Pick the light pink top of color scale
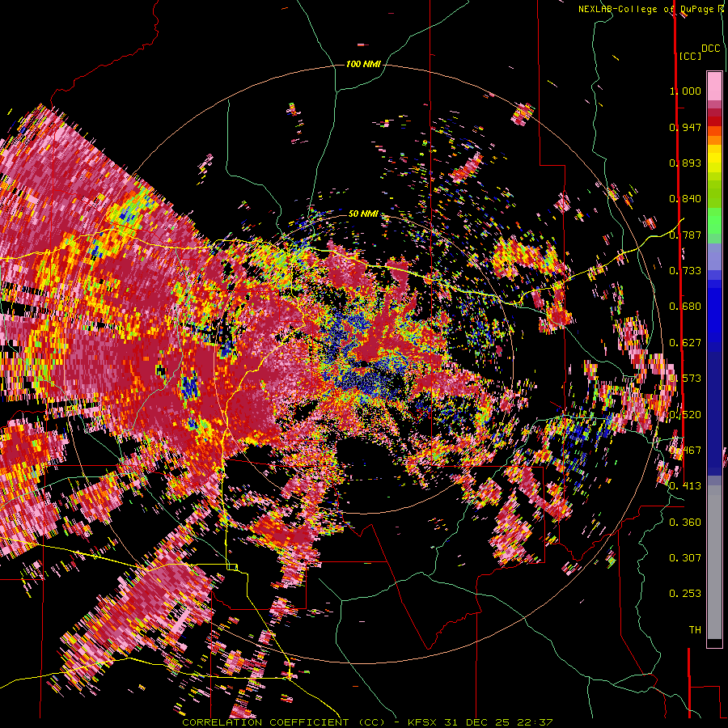The width and height of the screenshot is (728, 728). pos(714,86)
